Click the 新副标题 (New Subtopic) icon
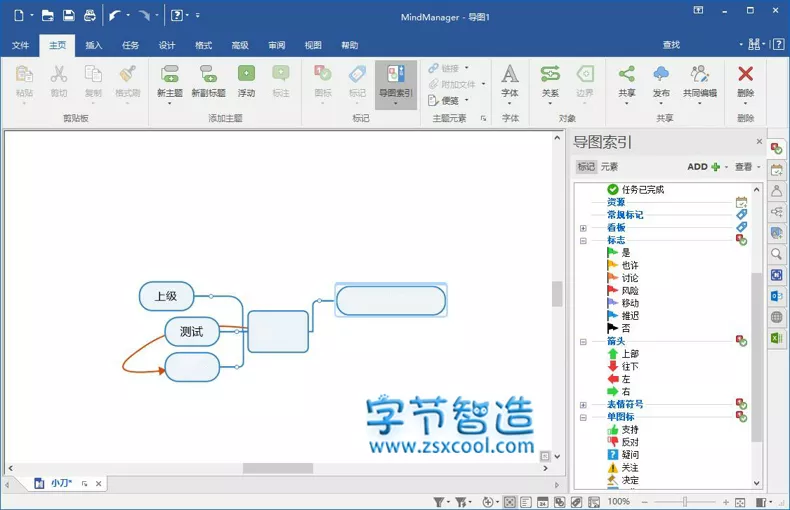The image size is (790, 510). click(208, 74)
